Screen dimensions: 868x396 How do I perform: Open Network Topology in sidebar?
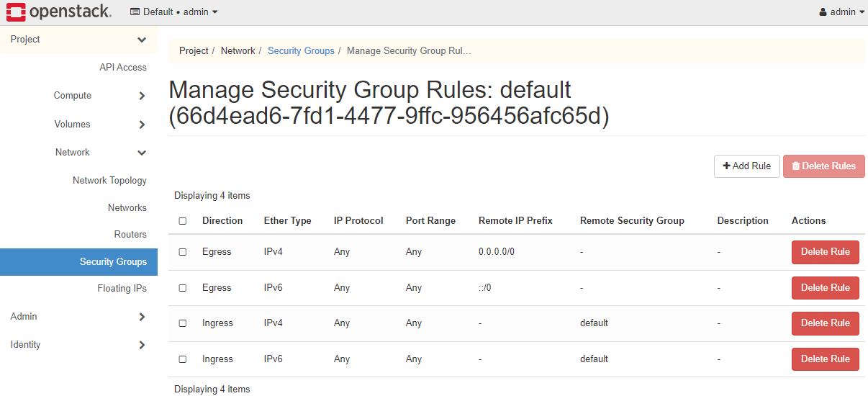click(x=109, y=181)
